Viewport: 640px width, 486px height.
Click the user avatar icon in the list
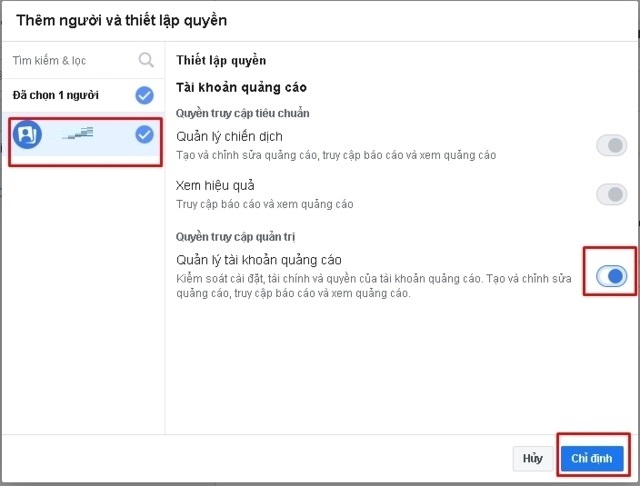(x=27, y=134)
